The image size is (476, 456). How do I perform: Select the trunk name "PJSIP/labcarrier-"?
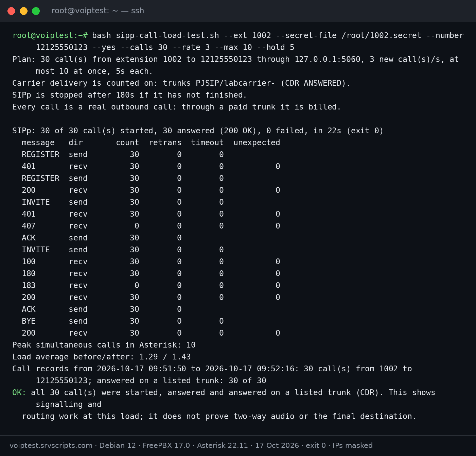tap(235, 83)
